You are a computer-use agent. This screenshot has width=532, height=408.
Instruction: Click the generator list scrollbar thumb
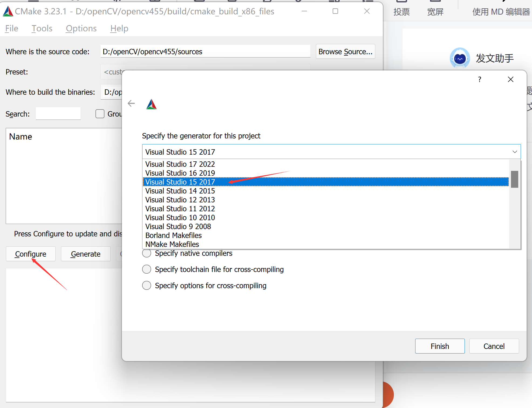(x=514, y=179)
